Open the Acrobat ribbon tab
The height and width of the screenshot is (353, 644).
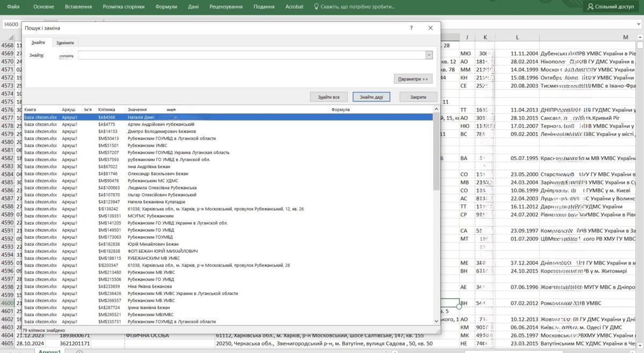click(x=293, y=7)
